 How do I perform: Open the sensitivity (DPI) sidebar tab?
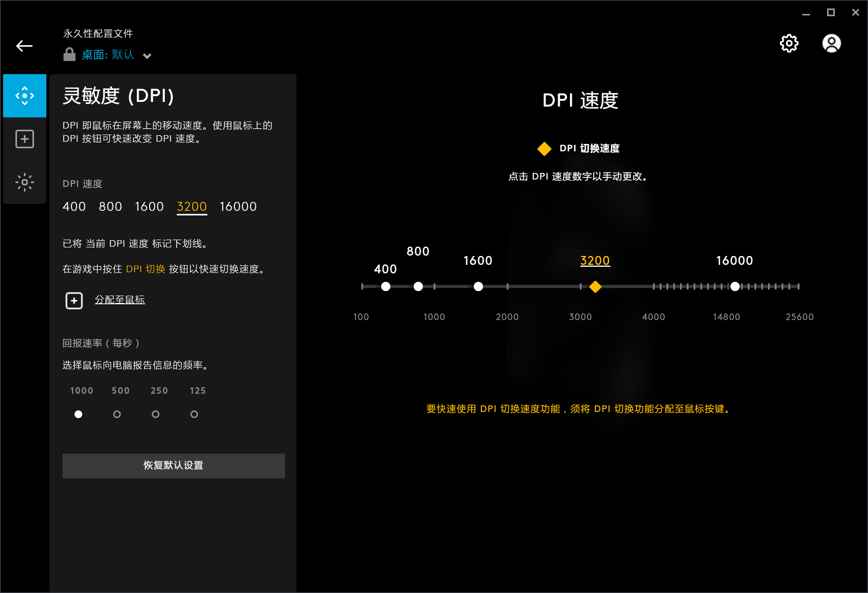point(25,96)
